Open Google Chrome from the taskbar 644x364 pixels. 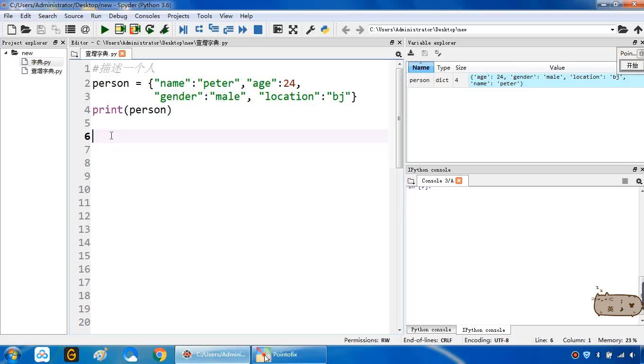[x=160, y=355]
